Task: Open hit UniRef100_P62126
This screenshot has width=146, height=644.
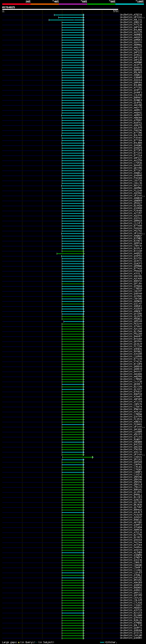Action: click(131, 50)
